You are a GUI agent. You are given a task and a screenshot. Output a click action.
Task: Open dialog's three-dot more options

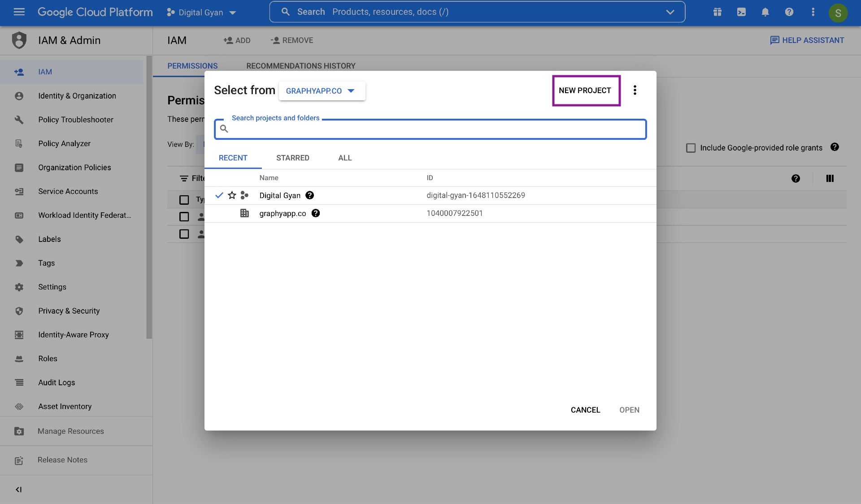point(635,90)
